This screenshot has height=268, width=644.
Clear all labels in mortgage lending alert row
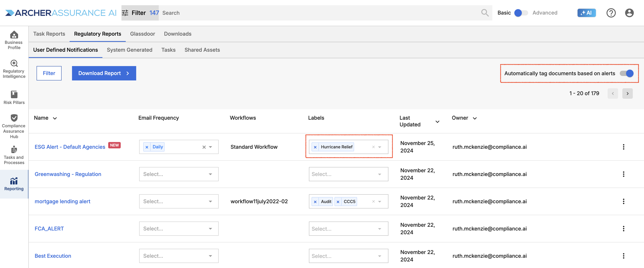click(373, 202)
